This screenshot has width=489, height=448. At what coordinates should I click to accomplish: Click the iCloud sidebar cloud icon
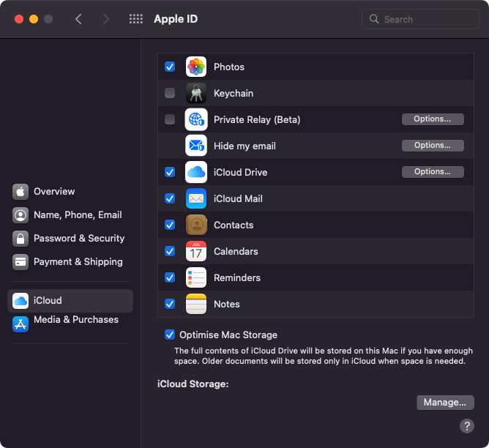pyautogui.click(x=20, y=301)
